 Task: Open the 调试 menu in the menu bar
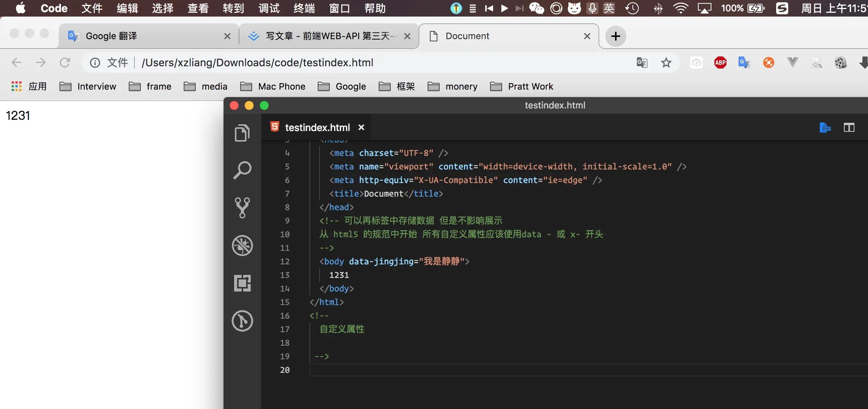tap(269, 8)
